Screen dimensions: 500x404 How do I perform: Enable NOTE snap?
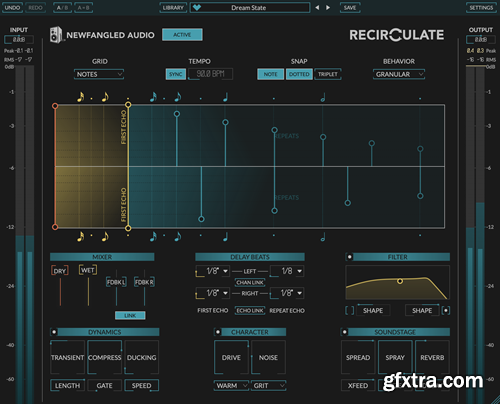(271, 74)
